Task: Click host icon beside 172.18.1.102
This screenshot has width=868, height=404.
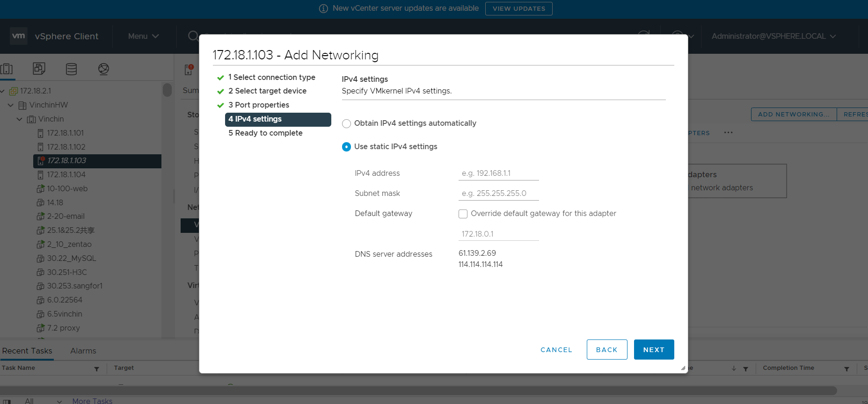Action: click(40, 147)
